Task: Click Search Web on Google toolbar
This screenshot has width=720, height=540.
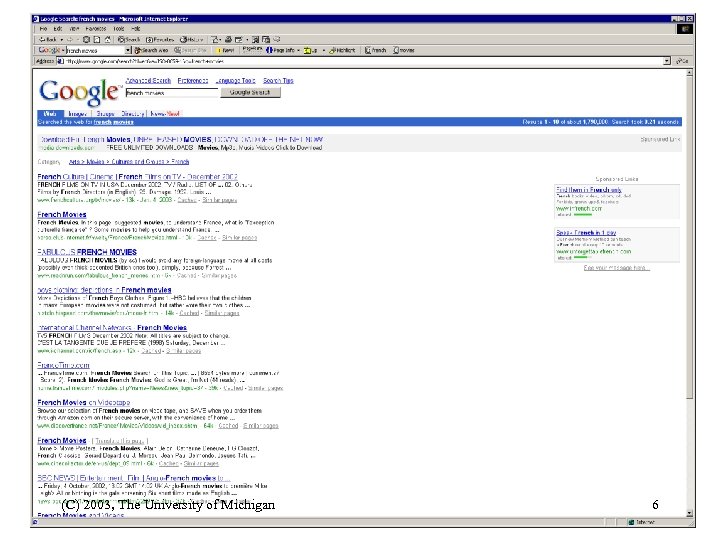Action: (x=151, y=50)
